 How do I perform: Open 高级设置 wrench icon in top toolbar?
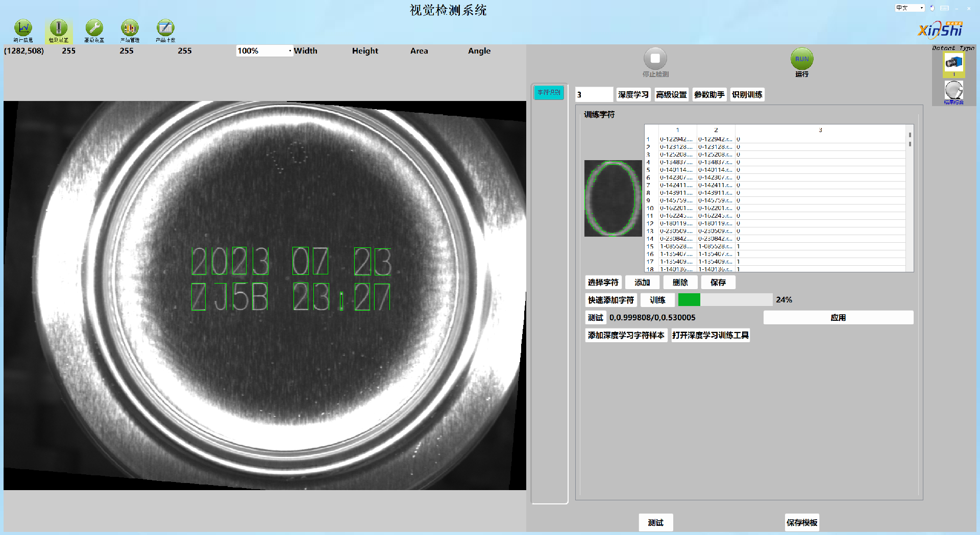point(94,30)
